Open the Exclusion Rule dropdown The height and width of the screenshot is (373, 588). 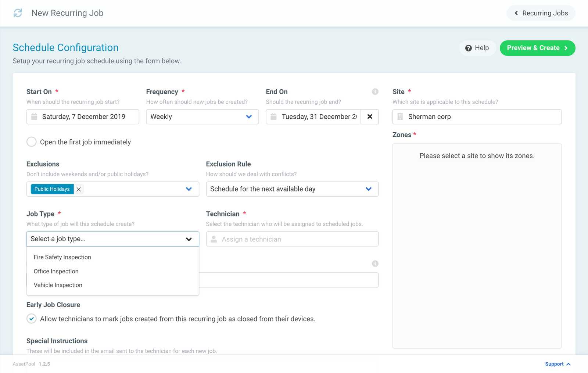292,189
